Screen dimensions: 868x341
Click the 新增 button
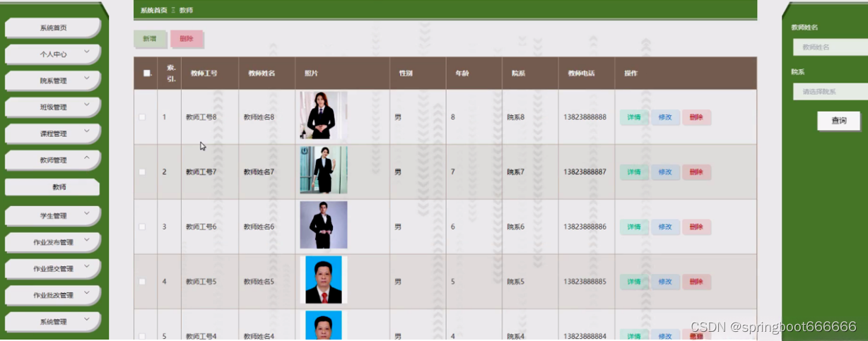(x=149, y=39)
